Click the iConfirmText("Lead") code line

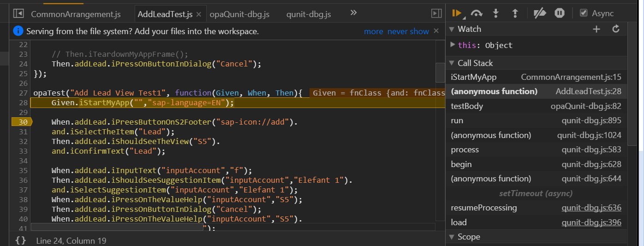click(x=108, y=151)
